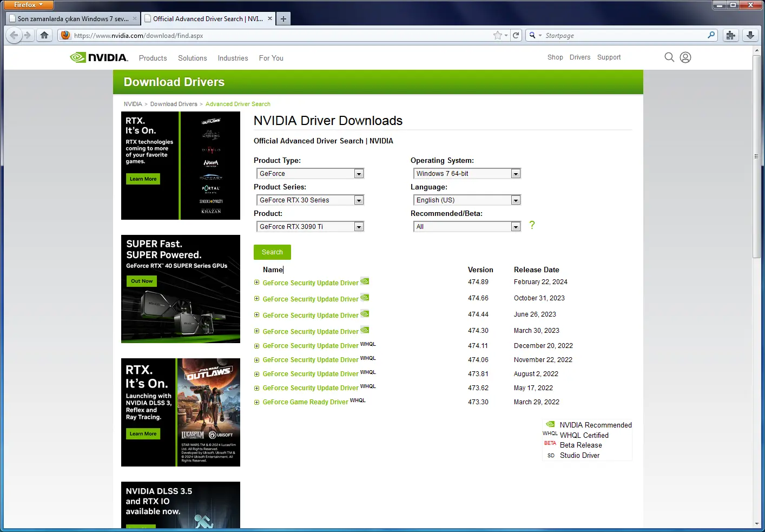
Task: Expand the 473.62 driver row
Action: [x=257, y=388]
